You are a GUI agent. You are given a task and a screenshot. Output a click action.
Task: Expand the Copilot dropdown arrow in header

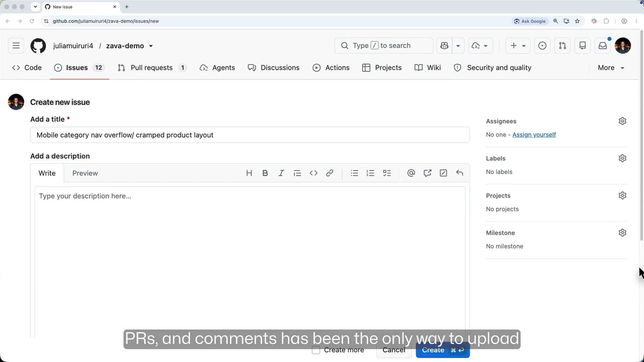tap(458, 46)
